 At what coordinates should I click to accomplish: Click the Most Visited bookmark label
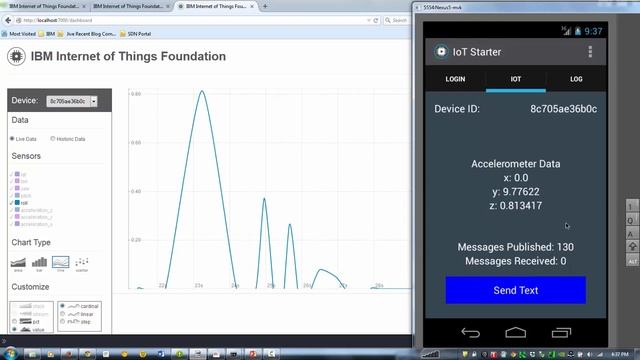click(x=22, y=34)
